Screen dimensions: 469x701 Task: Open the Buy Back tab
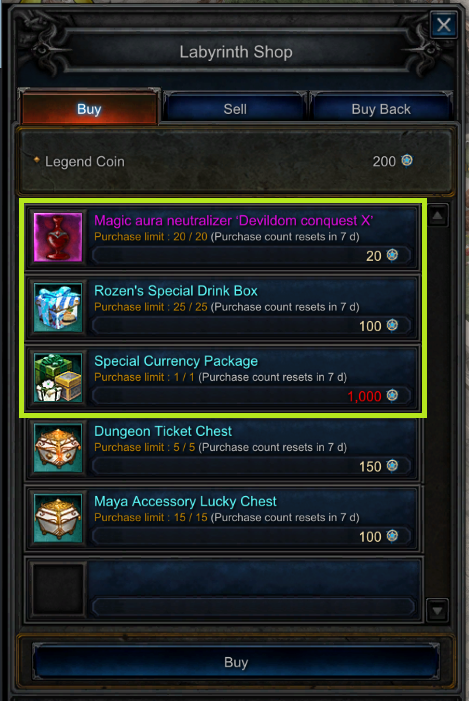pos(381,109)
